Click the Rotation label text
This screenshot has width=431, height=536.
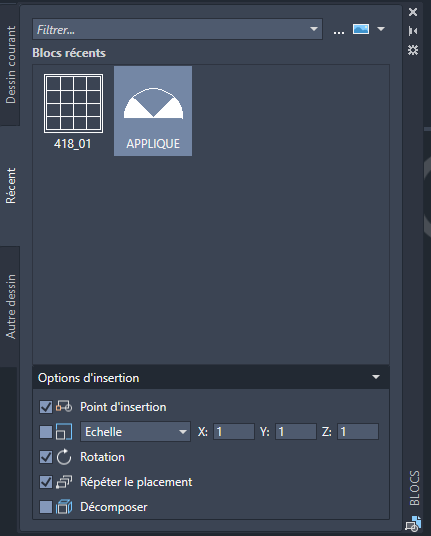pos(102,457)
